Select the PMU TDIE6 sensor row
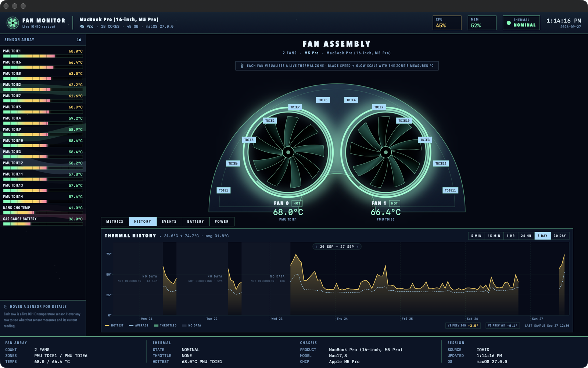 point(43,64)
